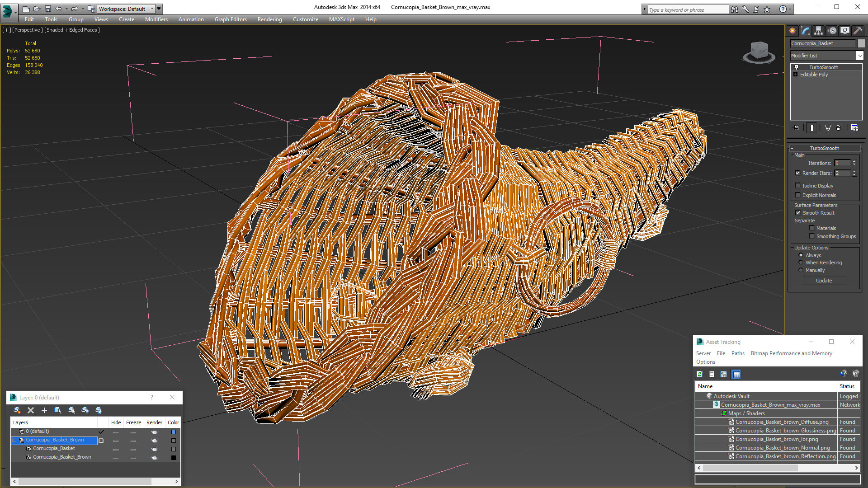Expand the search box arrow
Screen dimensions: 868x488
[x=645, y=9]
